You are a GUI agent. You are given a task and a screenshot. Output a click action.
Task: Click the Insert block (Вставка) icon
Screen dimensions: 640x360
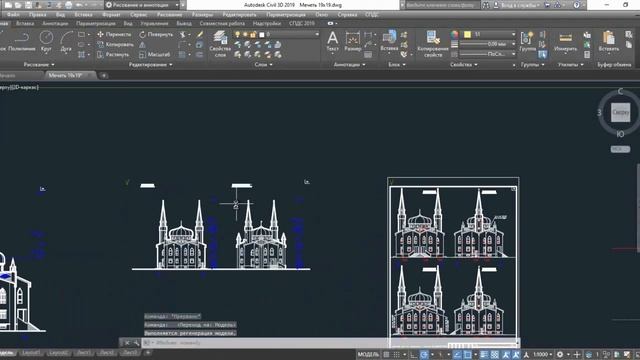389,40
